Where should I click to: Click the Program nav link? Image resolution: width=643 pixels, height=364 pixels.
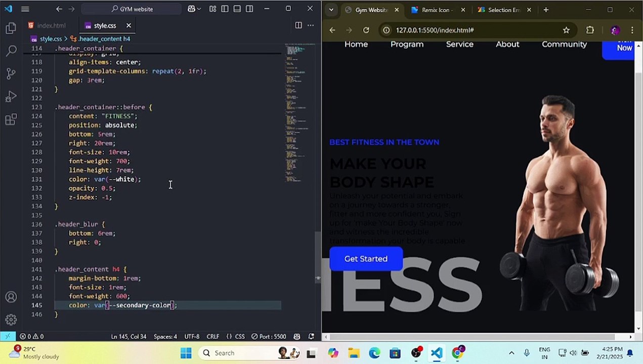tap(407, 44)
